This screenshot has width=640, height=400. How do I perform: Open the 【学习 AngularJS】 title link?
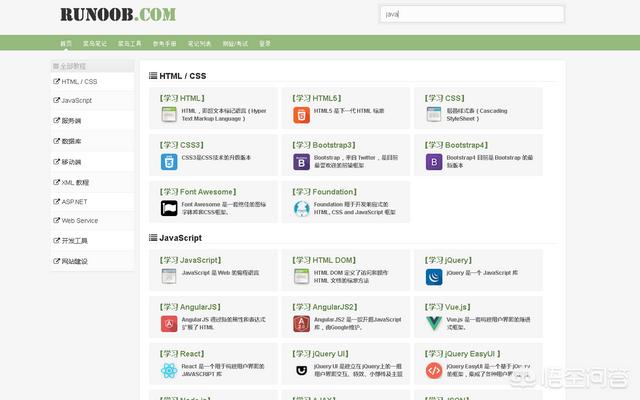coord(190,307)
